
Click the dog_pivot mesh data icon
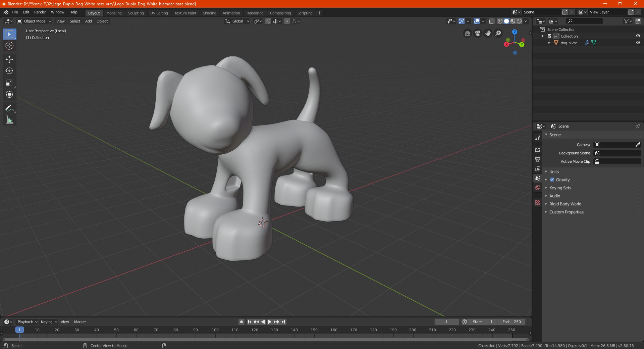594,43
